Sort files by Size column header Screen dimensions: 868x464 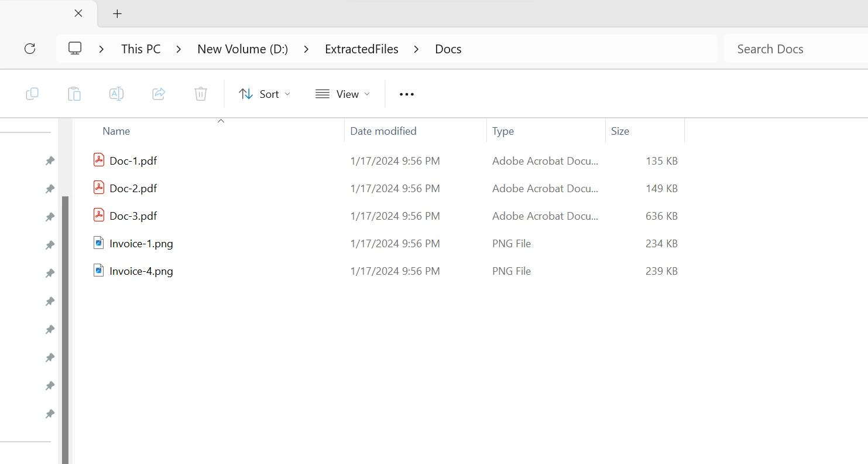[x=620, y=131]
